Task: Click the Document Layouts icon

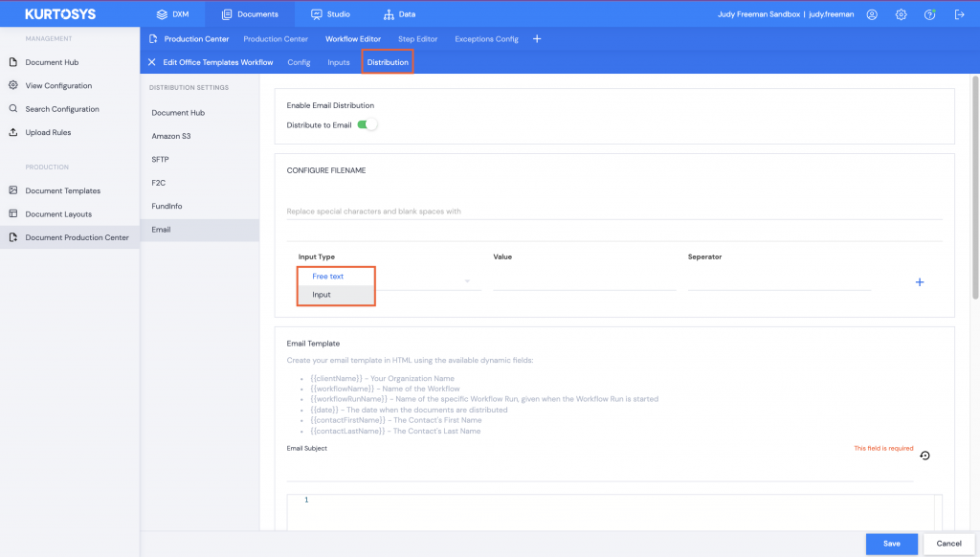Action: (x=13, y=213)
